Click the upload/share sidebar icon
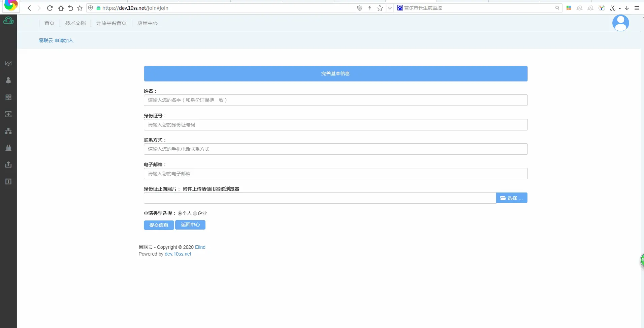The width and height of the screenshot is (644, 328). tap(8, 165)
